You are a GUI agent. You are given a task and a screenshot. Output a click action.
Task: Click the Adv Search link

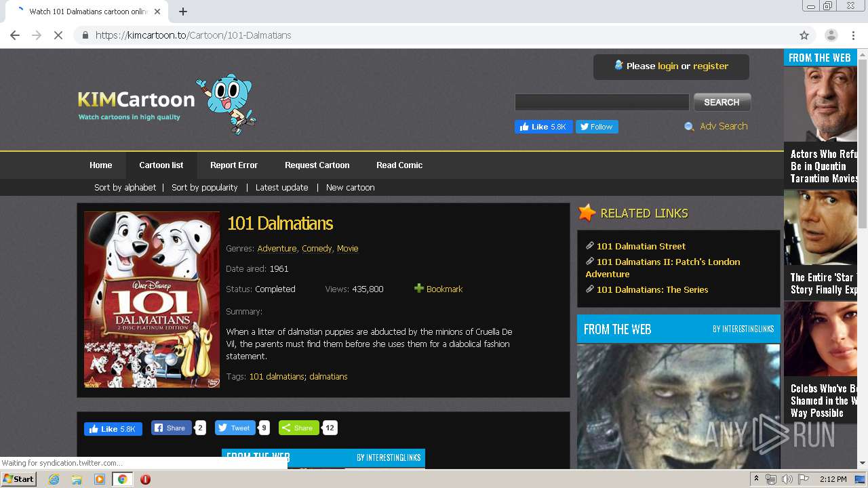pyautogui.click(x=724, y=126)
